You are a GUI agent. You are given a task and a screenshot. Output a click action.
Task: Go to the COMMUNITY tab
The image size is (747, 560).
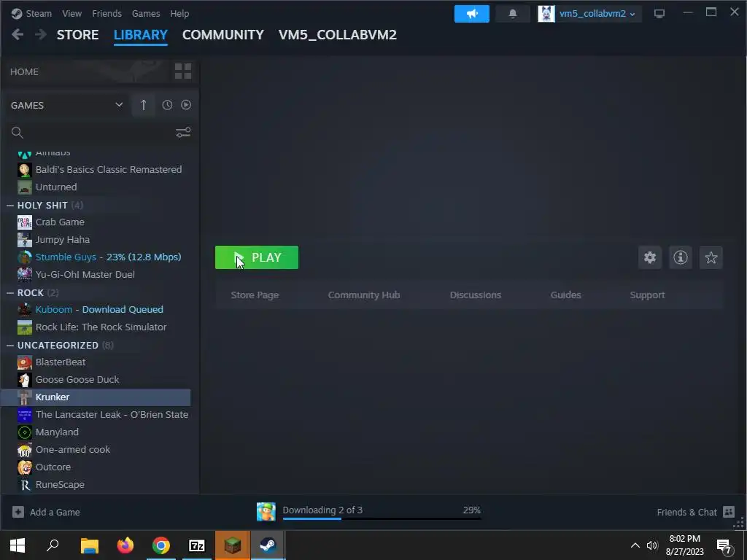click(223, 35)
